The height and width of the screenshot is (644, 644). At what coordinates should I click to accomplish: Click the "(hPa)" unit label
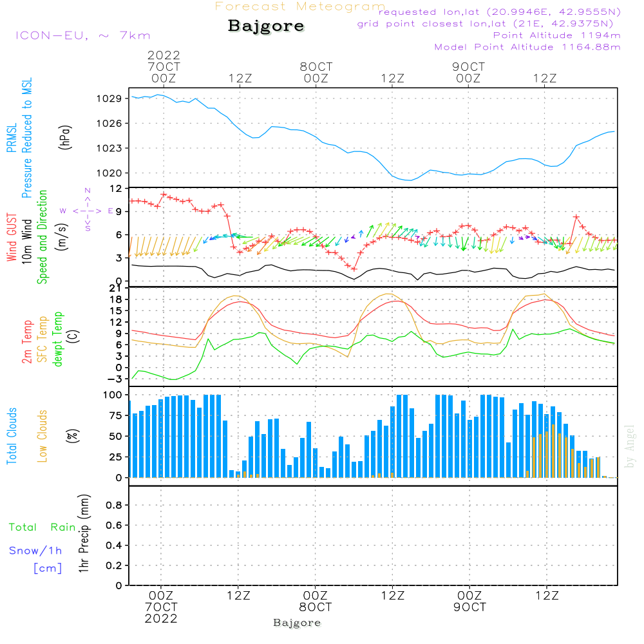65,137
